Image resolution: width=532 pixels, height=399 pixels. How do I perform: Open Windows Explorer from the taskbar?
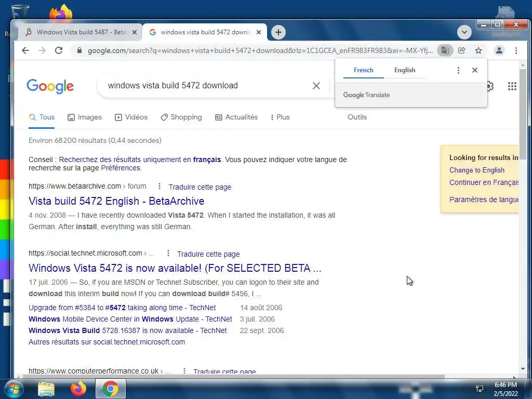(46, 389)
